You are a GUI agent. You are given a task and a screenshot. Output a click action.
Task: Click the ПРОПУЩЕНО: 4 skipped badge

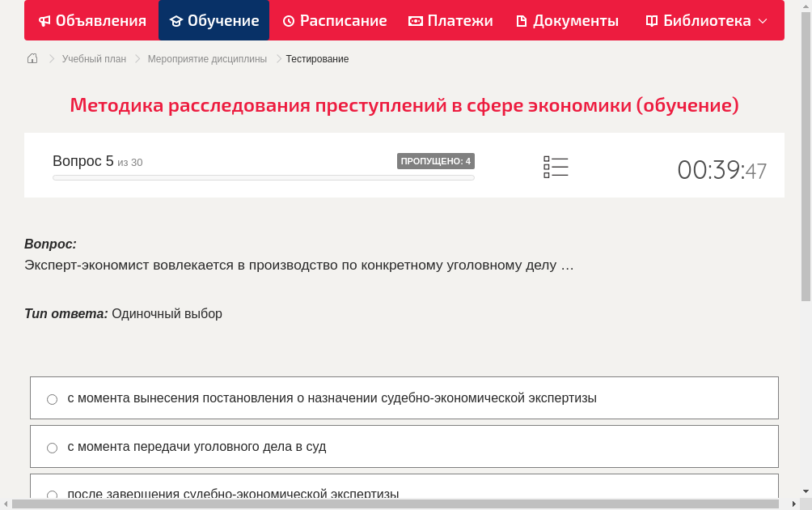coord(437,161)
